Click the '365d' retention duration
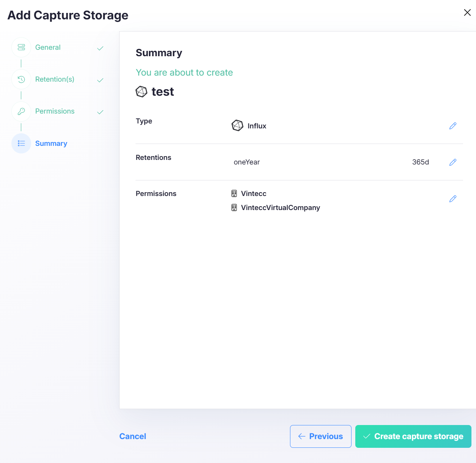The image size is (476, 463). point(421,162)
